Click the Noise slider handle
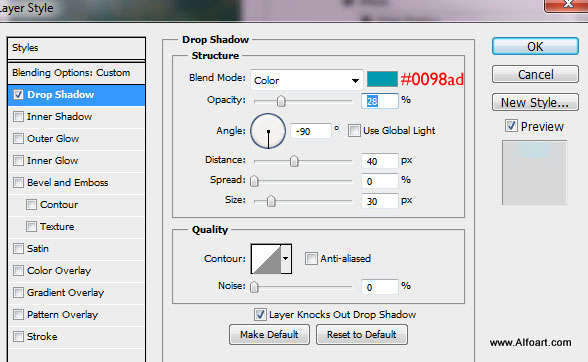This screenshot has width=588, height=362. pyautogui.click(x=254, y=287)
